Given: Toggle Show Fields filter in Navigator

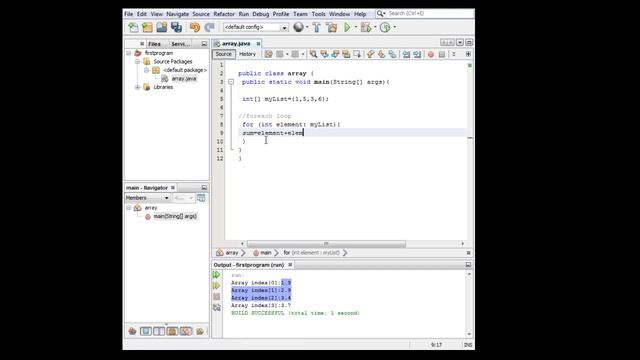Looking at the screenshot, I should [146, 331].
